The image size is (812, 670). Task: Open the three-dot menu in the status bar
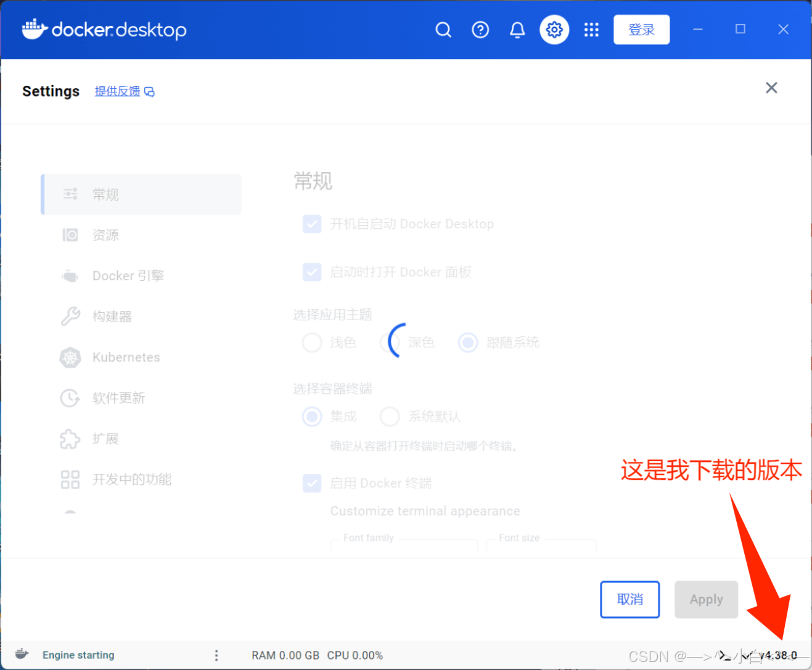216,655
